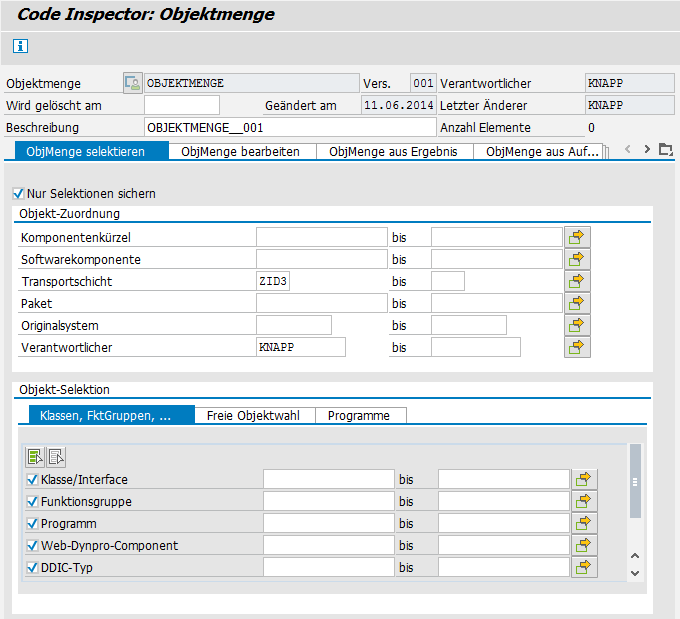Open multiple selection for Originalsystem

[x=577, y=325]
